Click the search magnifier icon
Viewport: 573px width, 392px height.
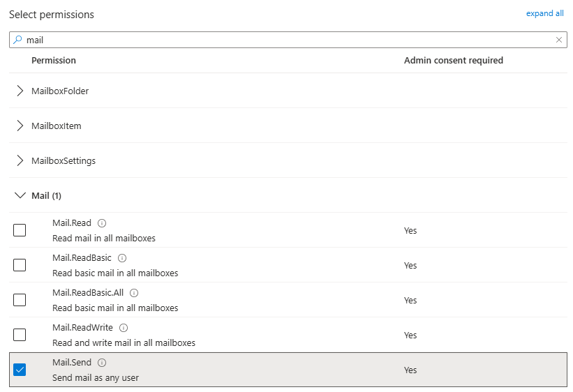17,40
